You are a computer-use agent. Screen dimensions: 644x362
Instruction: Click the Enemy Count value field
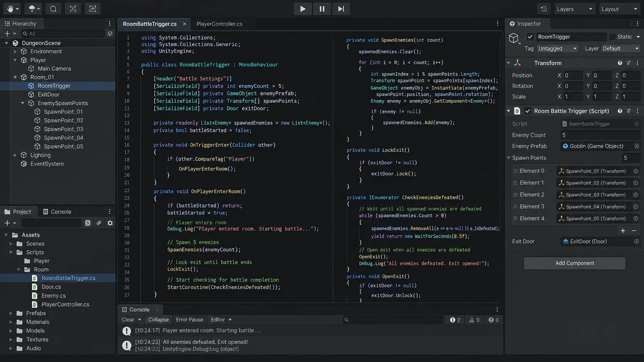pos(600,135)
